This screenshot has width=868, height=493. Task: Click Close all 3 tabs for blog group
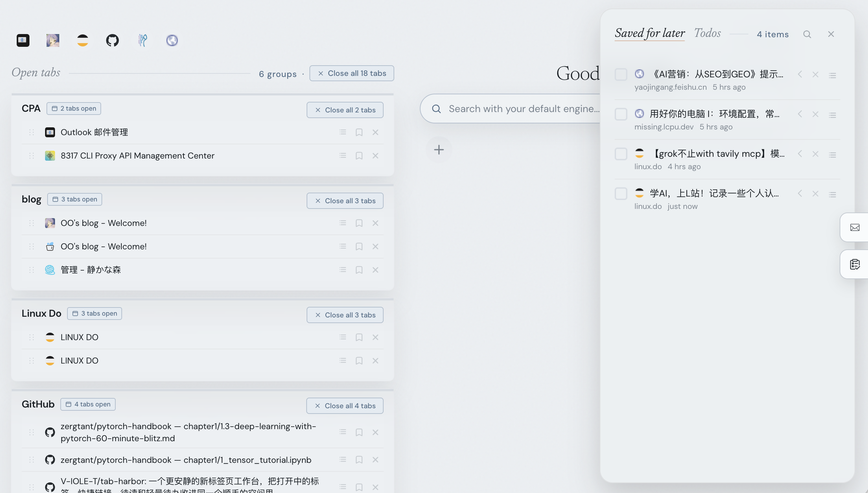(x=345, y=201)
